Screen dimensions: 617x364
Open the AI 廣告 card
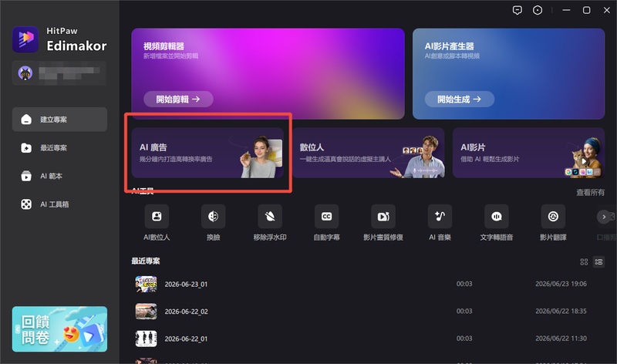click(207, 153)
